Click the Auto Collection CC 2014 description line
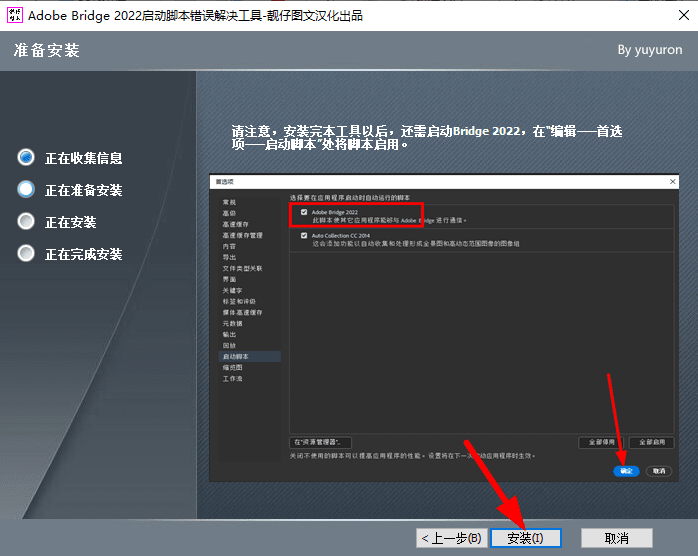This screenshot has width=698, height=556. tap(416, 244)
